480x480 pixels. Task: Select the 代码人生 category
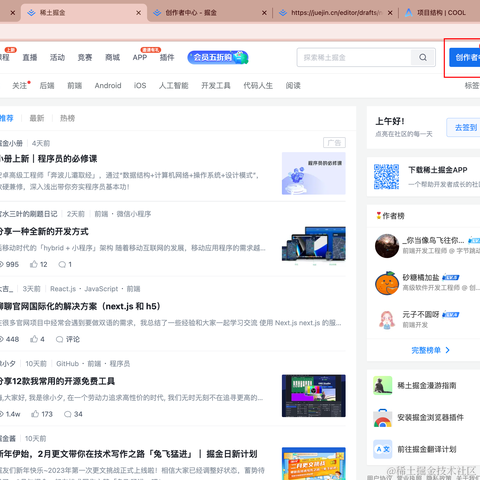point(258,86)
